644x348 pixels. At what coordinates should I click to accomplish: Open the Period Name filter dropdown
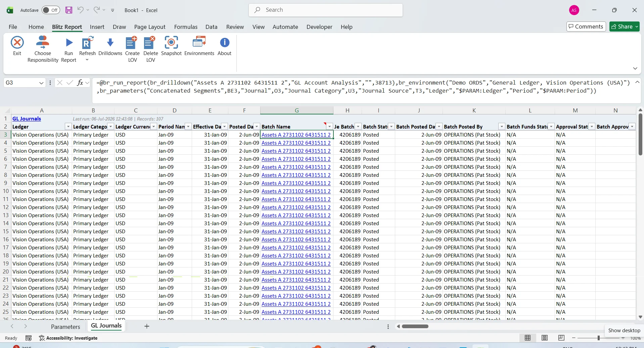[x=188, y=127]
